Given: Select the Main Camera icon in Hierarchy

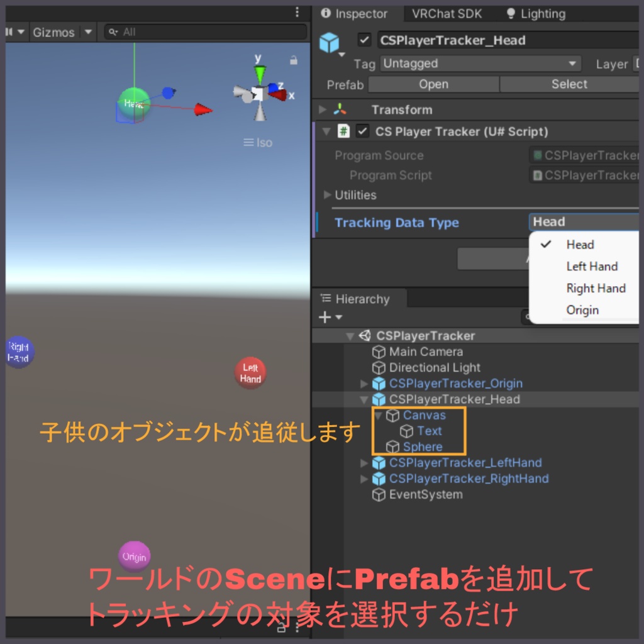Looking at the screenshot, I should point(379,352).
